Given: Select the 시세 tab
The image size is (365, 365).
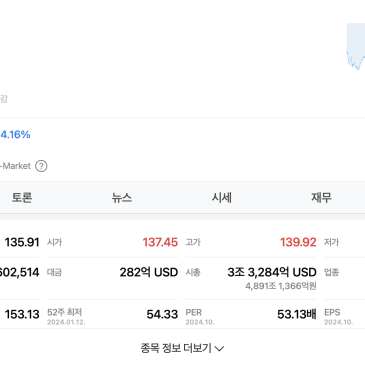Looking at the screenshot, I should [x=222, y=198].
